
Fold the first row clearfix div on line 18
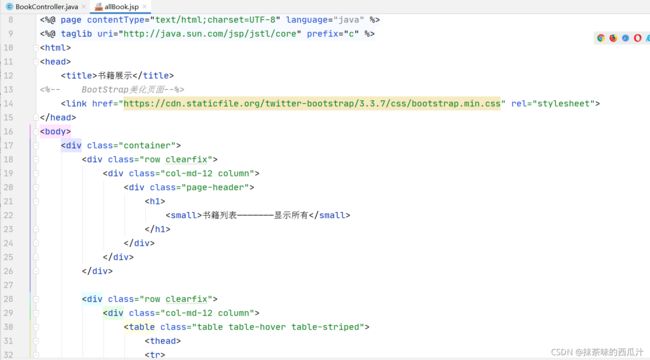pos(36,159)
